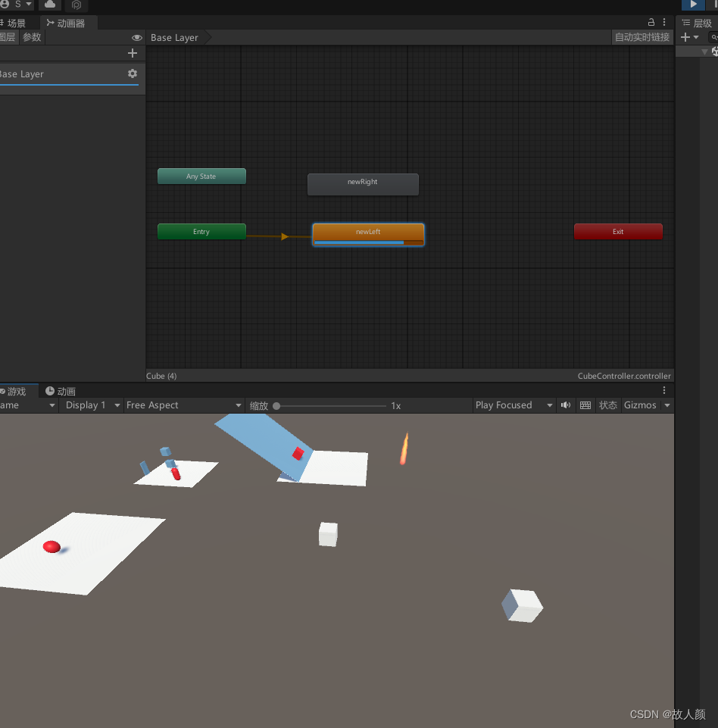718x728 pixels.
Task: Toggle the eye visibility icon in the Animator
Action: [137, 37]
